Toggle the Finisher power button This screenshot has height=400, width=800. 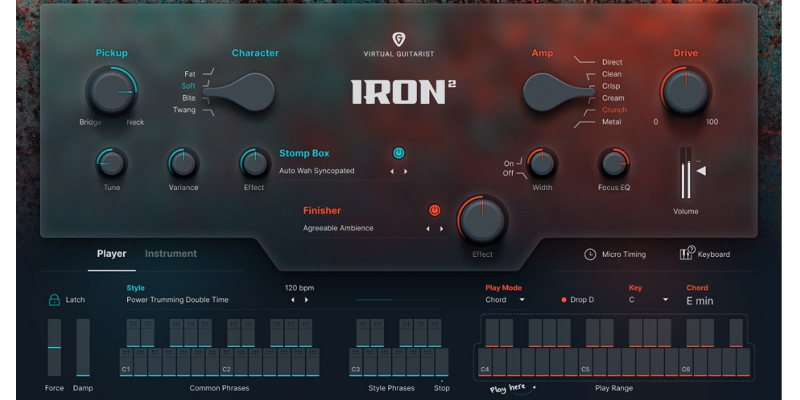tap(434, 210)
